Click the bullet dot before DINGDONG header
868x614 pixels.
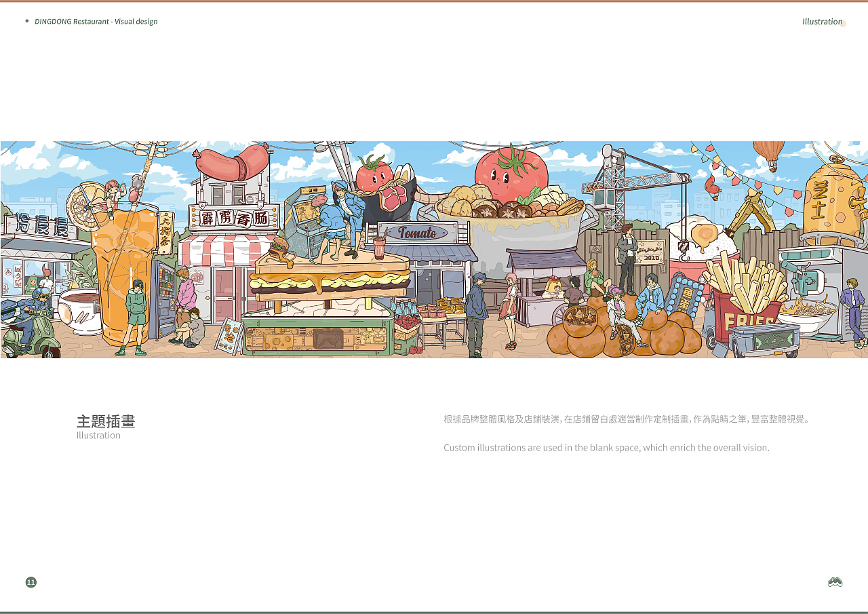[x=27, y=21]
